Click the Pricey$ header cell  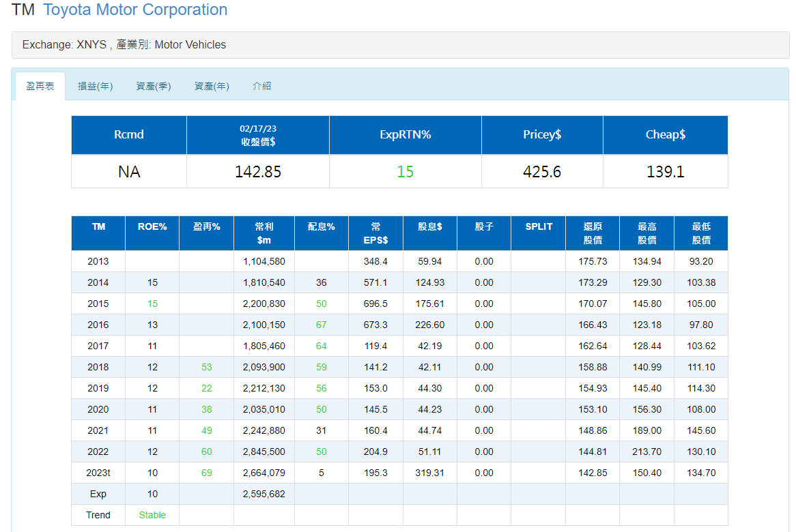[542, 135]
